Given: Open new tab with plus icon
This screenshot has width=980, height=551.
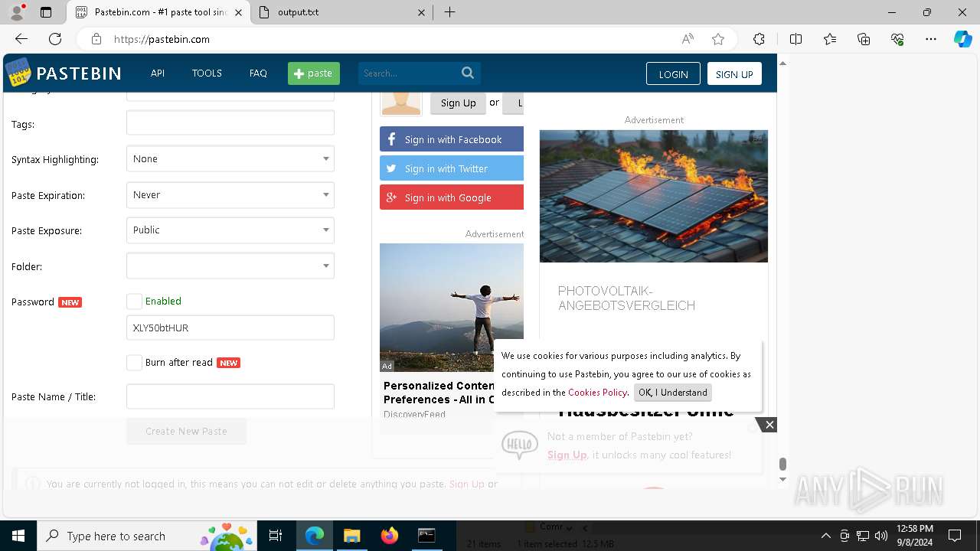Looking at the screenshot, I should pos(450,12).
